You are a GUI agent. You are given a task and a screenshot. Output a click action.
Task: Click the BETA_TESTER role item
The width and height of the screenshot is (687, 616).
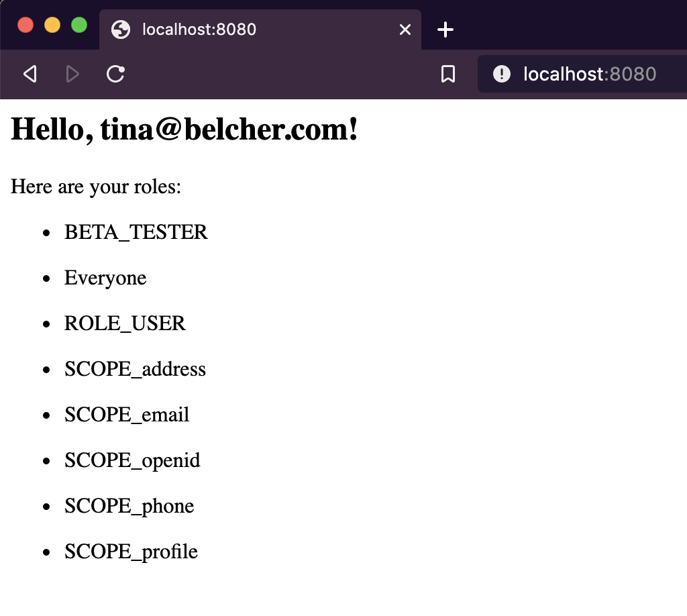coord(136,232)
